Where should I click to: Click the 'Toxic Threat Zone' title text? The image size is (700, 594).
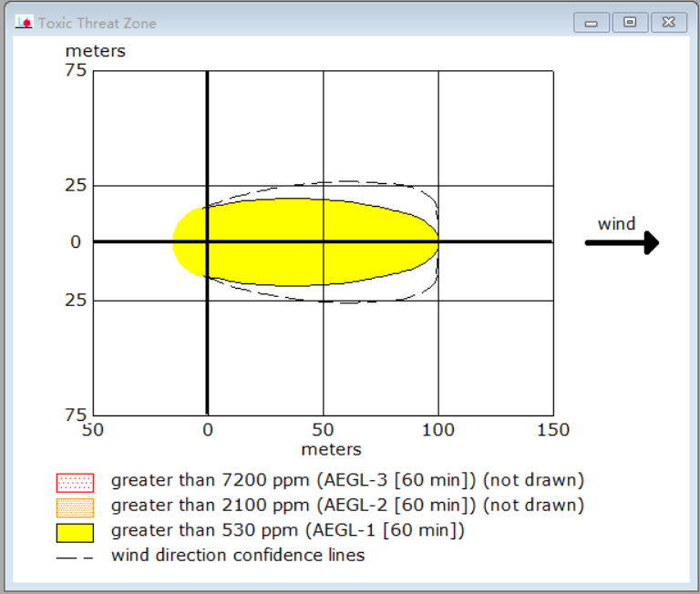98,23
